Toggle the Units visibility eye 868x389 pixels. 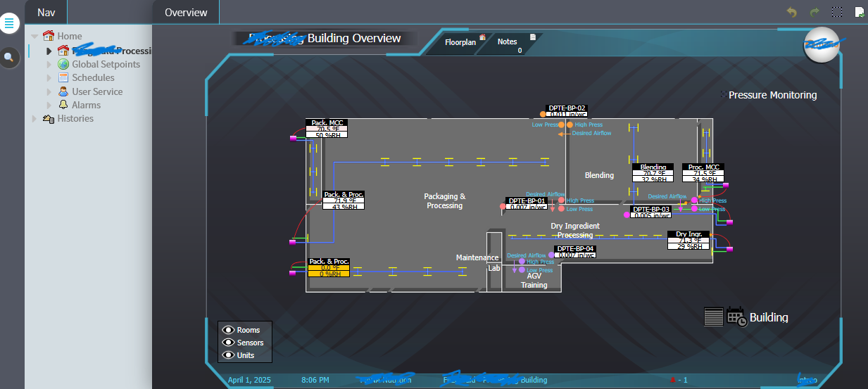(228, 355)
